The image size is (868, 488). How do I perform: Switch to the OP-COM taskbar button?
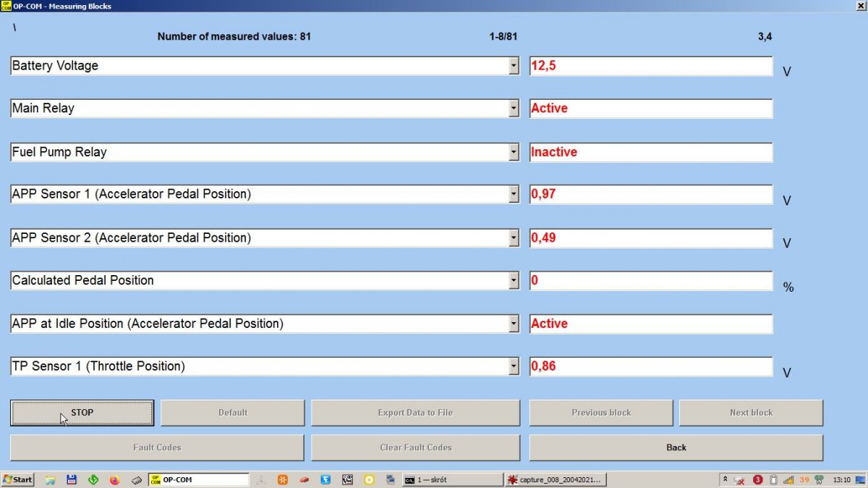199,479
